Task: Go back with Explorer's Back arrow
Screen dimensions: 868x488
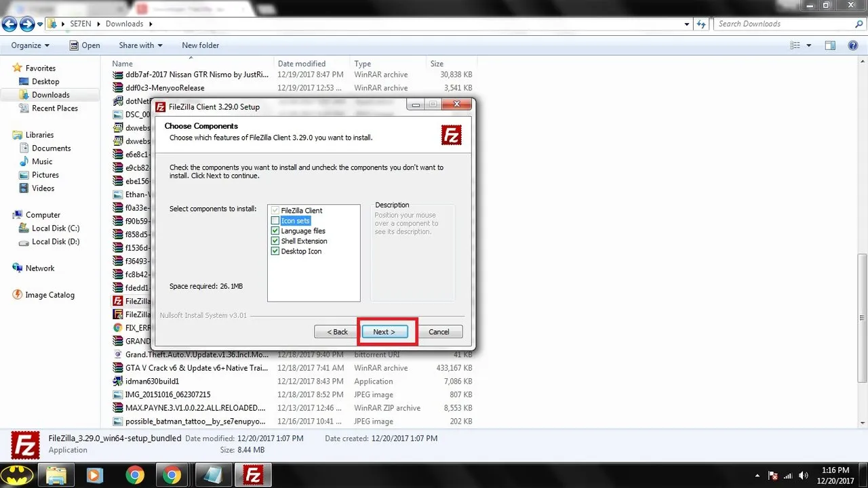Action: [x=9, y=24]
